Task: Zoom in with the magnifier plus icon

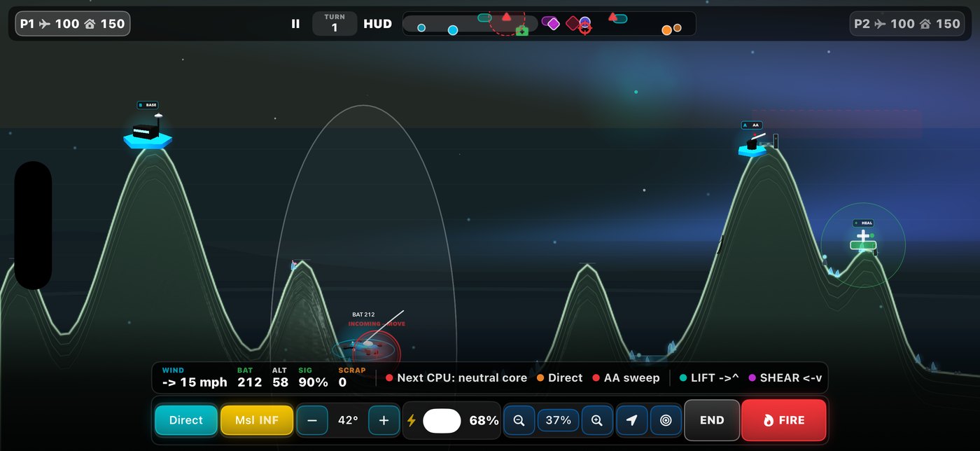Action: coord(596,420)
